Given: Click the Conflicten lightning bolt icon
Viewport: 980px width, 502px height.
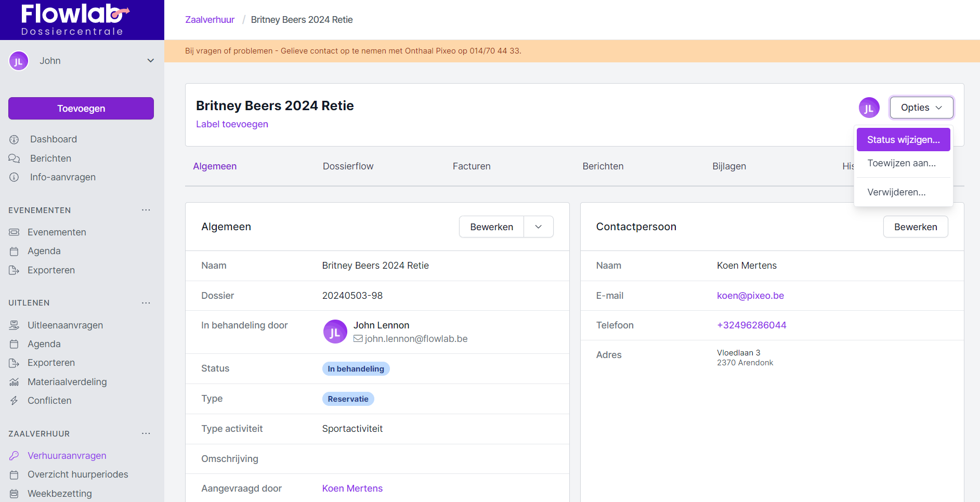Looking at the screenshot, I should pyautogui.click(x=14, y=401).
